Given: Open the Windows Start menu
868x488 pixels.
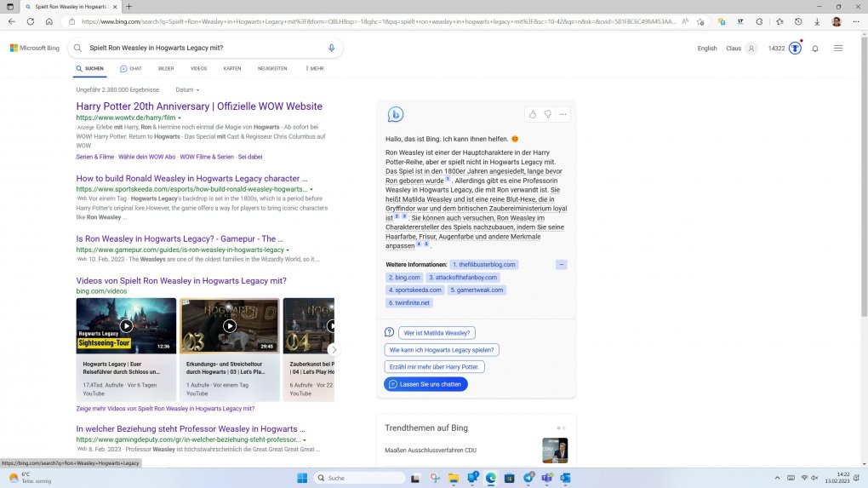Looking at the screenshot, I should point(302,478).
